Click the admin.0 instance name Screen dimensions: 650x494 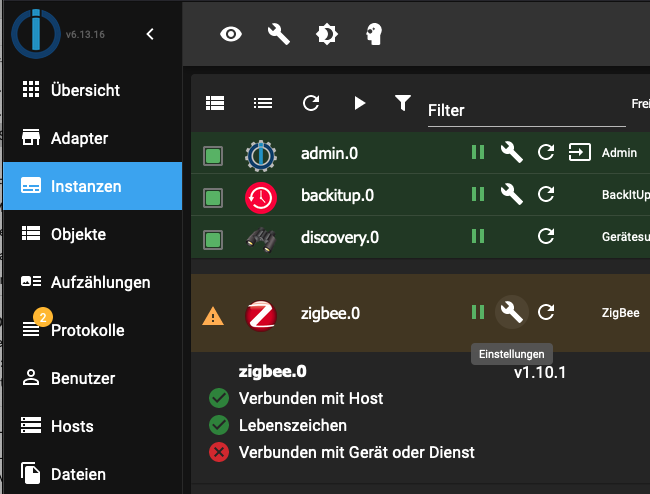(x=330, y=154)
